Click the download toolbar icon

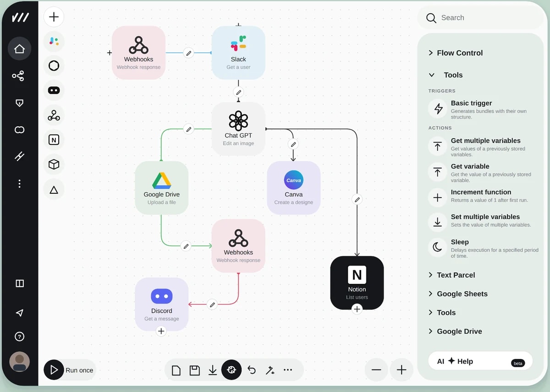coord(213,370)
